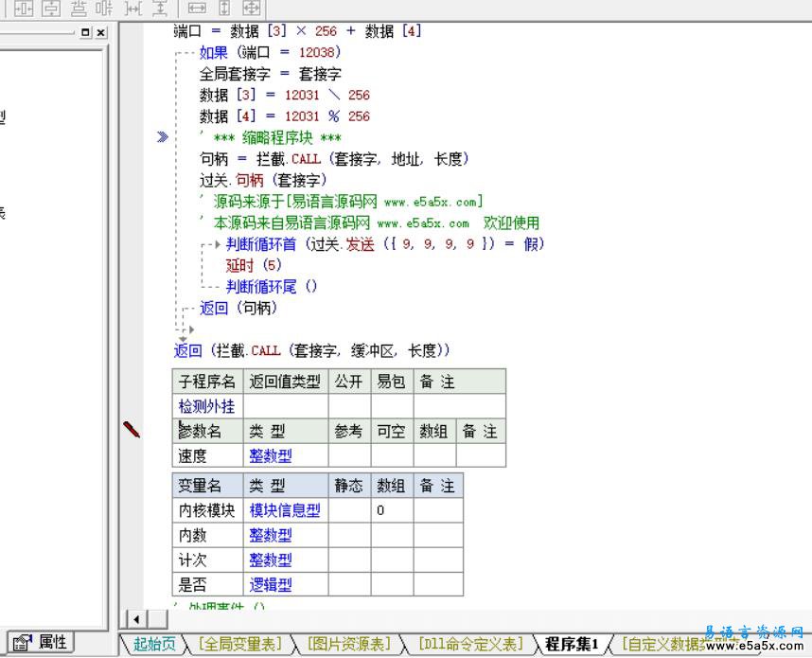The height and width of the screenshot is (658, 812).
Task: Click the equal horizontal spacing toolbar icon
Action: pyautogui.click(x=133, y=9)
